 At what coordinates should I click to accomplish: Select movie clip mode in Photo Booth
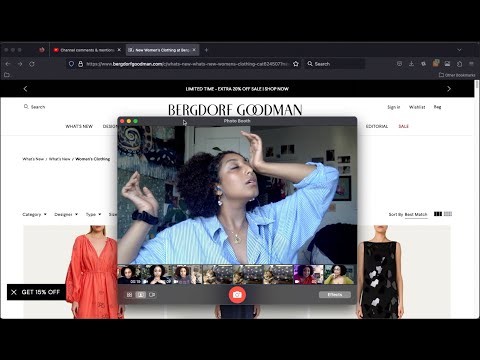coord(152,295)
